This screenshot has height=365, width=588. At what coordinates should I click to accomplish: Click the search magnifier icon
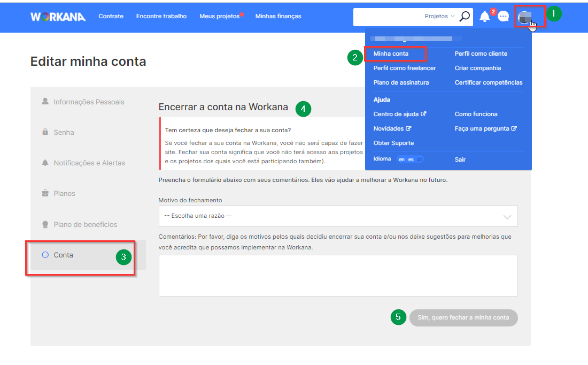coord(465,17)
